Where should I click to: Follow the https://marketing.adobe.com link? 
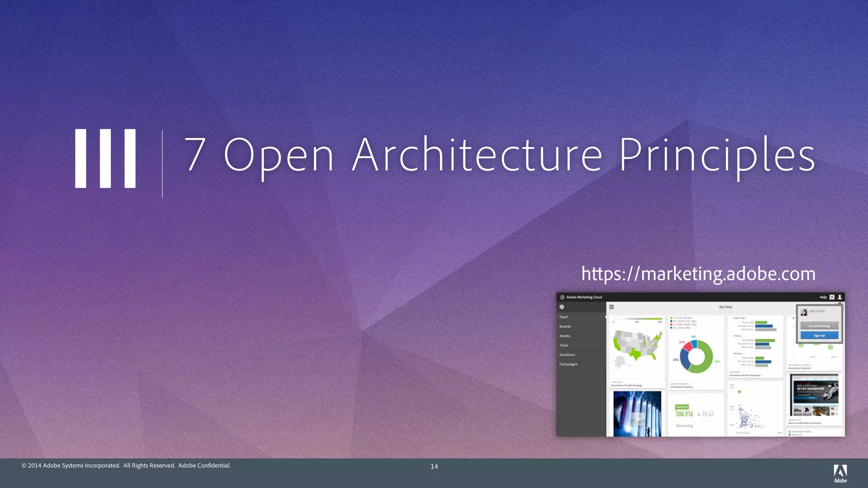698,274
